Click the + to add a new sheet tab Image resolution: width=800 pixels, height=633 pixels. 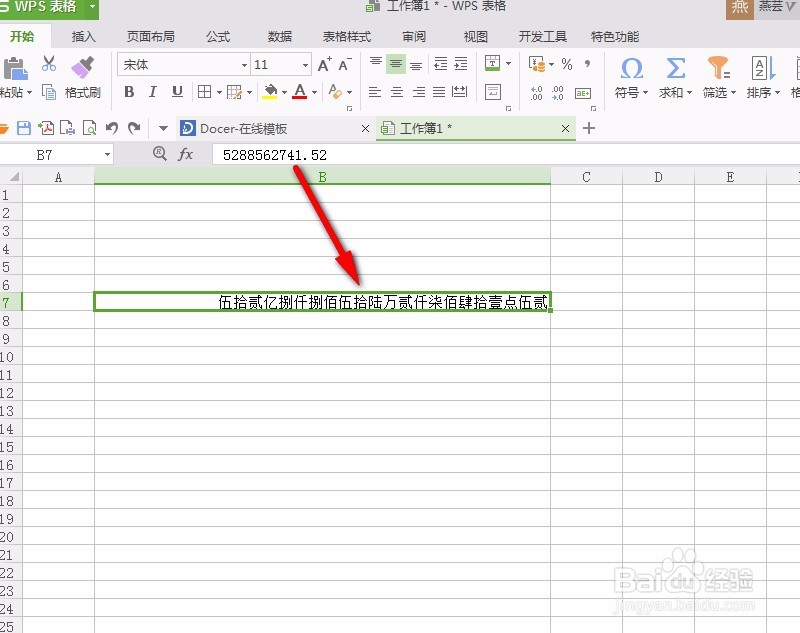tap(588, 128)
